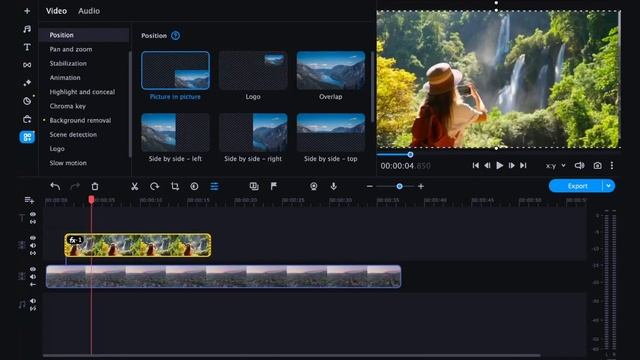Click the blue help icon beside Position
The image size is (640, 360).
(x=176, y=36)
